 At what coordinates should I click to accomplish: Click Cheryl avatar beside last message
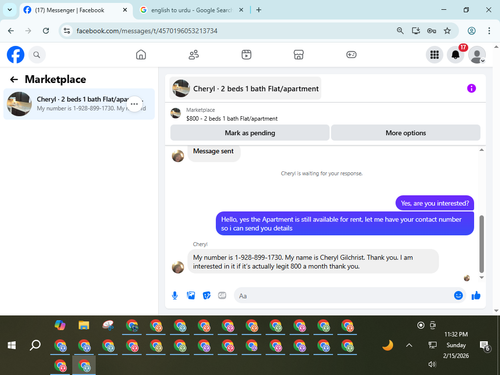[x=178, y=267]
